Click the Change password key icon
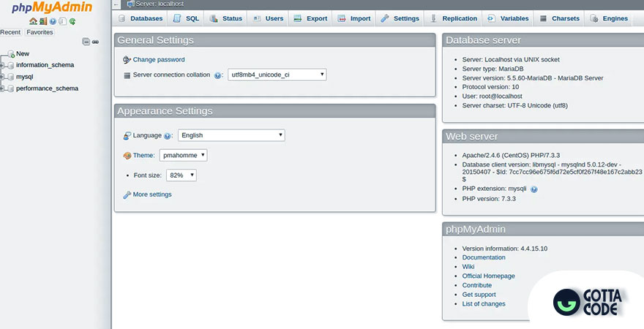The width and height of the screenshot is (644, 329). pyautogui.click(x=127, y=60)
